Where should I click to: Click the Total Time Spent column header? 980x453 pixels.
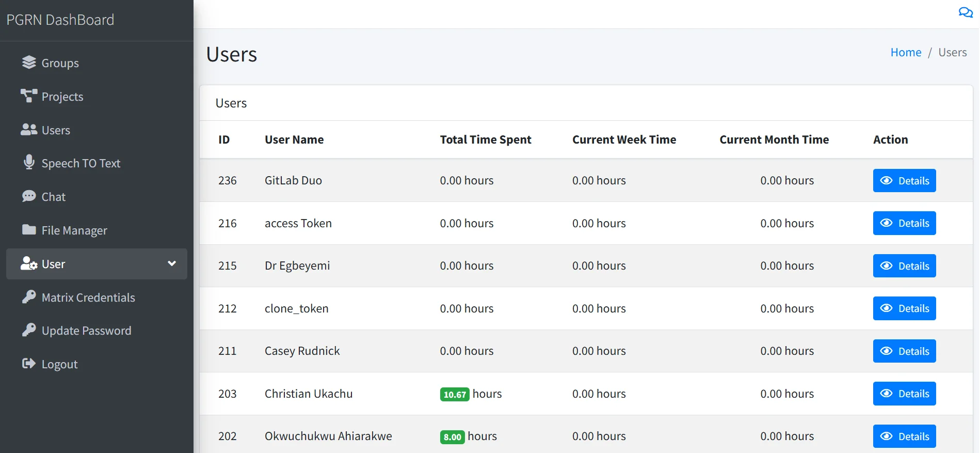(485, 139)
